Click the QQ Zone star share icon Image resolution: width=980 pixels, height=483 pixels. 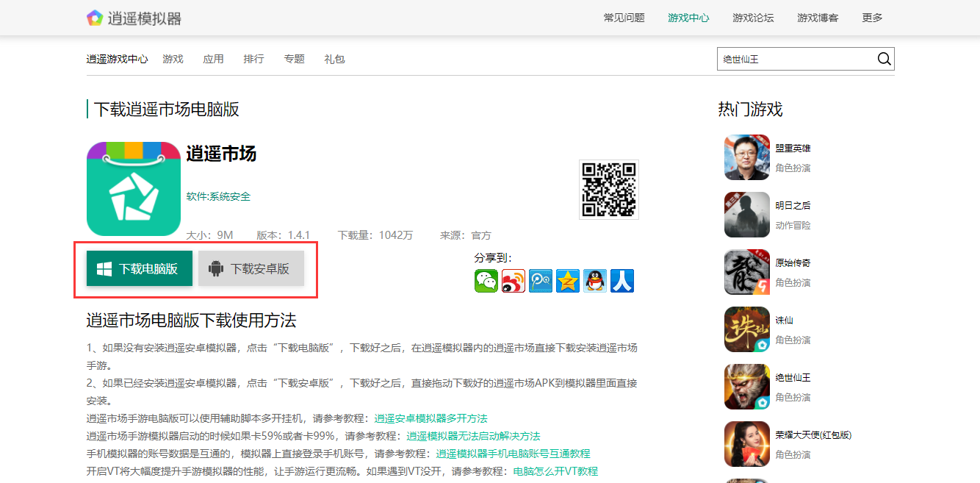pyautogui.click(x=568, y=280)
